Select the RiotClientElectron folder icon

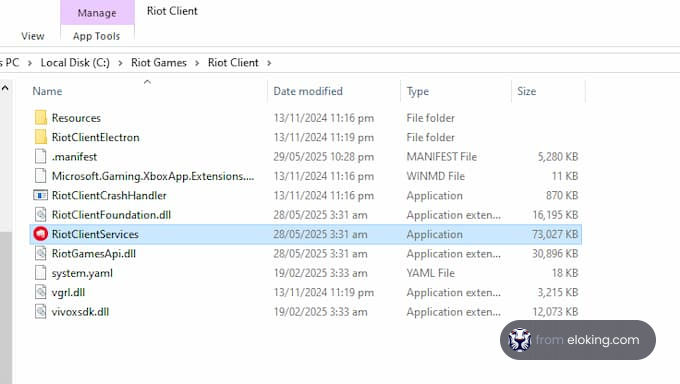(x=40, y=137)
